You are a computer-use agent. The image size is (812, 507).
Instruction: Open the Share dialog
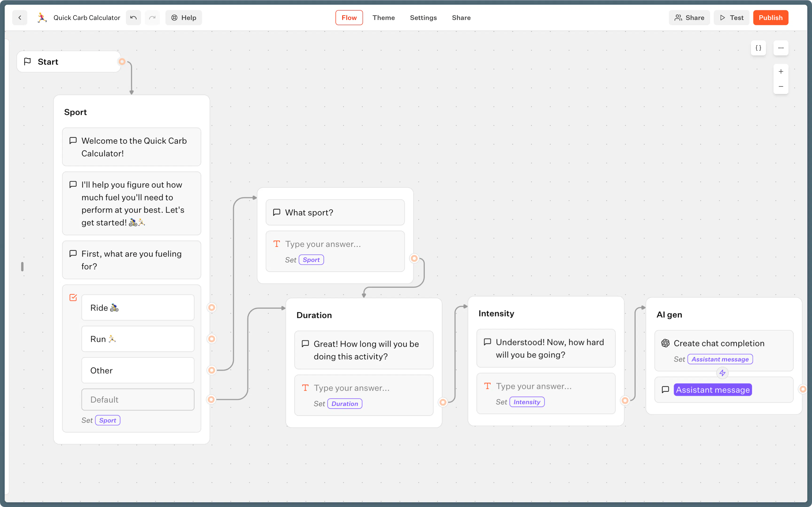click(x=689, y=17)
